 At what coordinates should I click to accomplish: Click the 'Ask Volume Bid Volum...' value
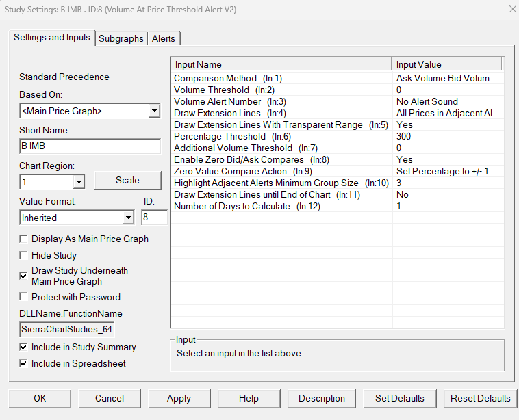tap(446, 79)
